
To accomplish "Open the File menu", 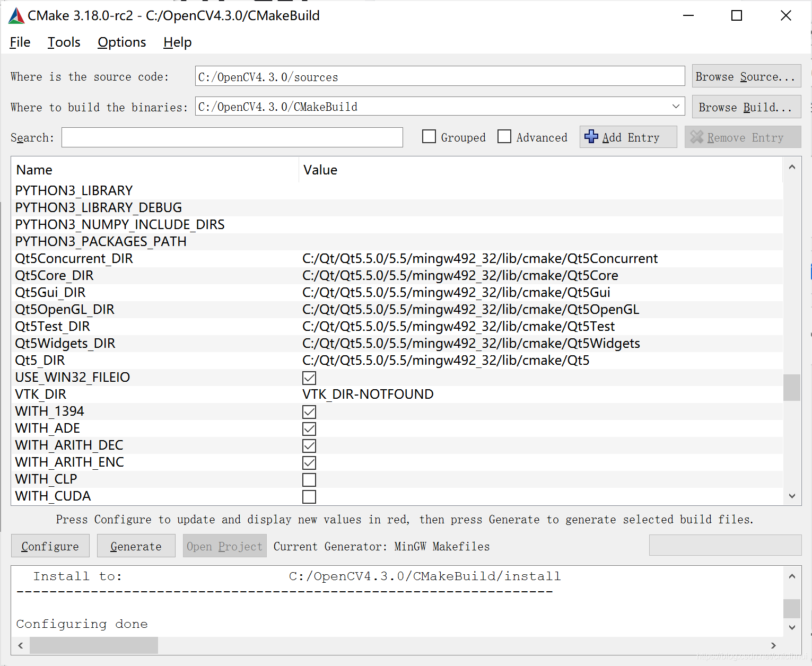I will click(x=20, y=42).
